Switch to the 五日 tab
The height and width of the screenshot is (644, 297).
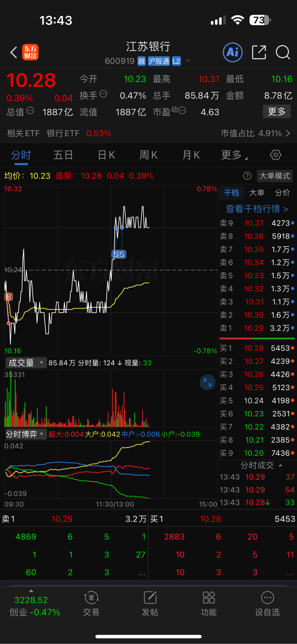click(x=63, y=155)
